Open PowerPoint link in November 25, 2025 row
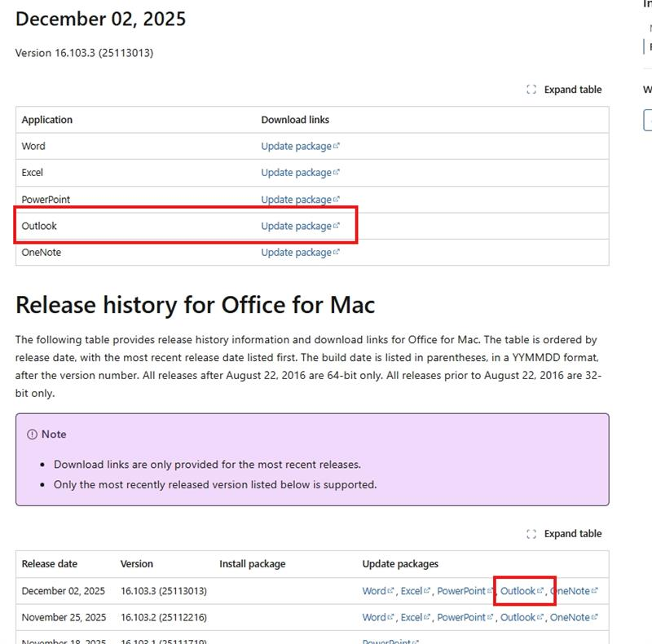This screenshot has width=652, height=644. coord(465,617)
